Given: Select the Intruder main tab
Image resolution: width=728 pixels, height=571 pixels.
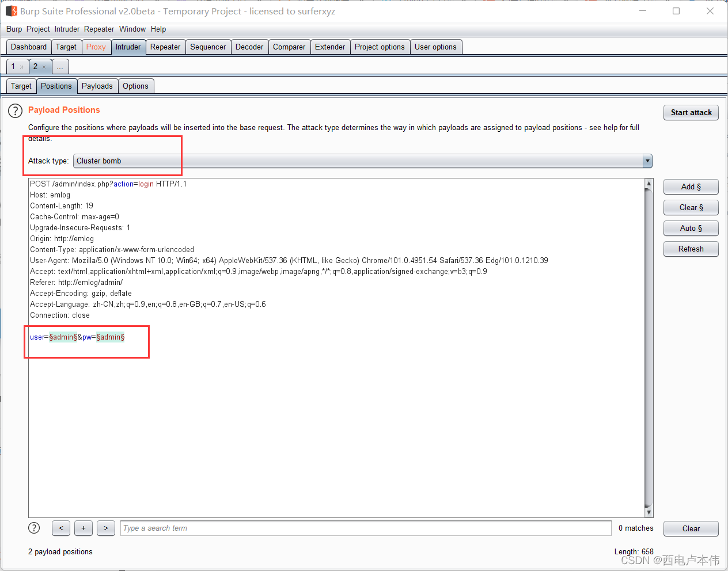Looking at the screenshot, I should coord(128,47).
